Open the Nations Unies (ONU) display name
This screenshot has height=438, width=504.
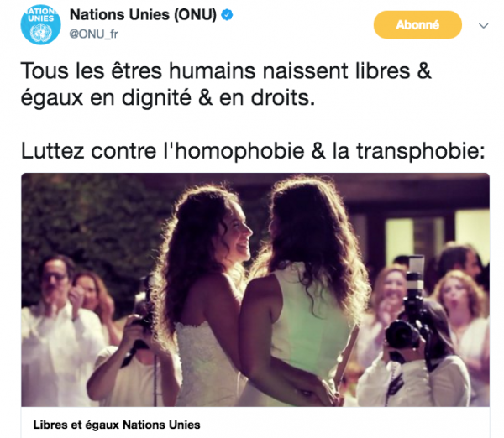pos(143,15)
